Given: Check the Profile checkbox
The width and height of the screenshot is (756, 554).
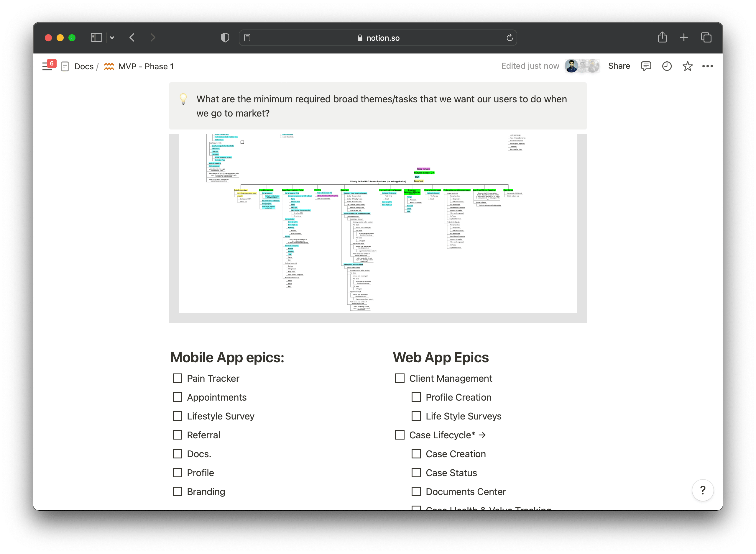Looking at the screenshot, I should [177, 473].
